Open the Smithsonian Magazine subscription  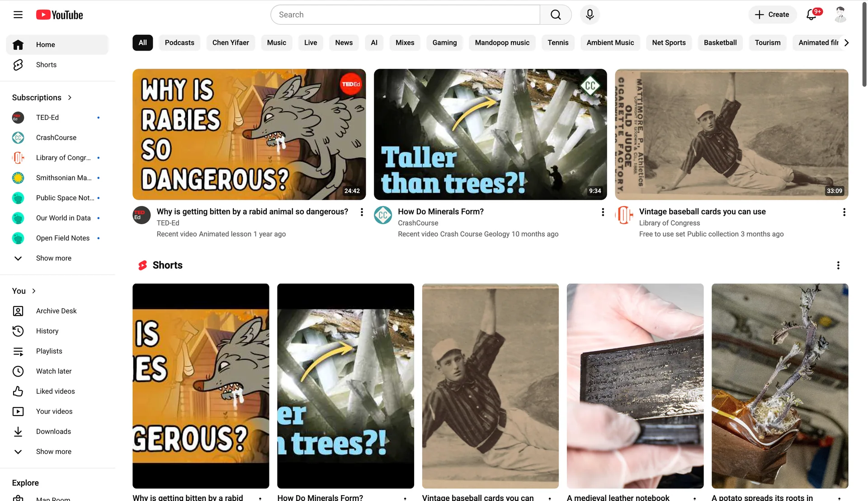pos(57,178)
